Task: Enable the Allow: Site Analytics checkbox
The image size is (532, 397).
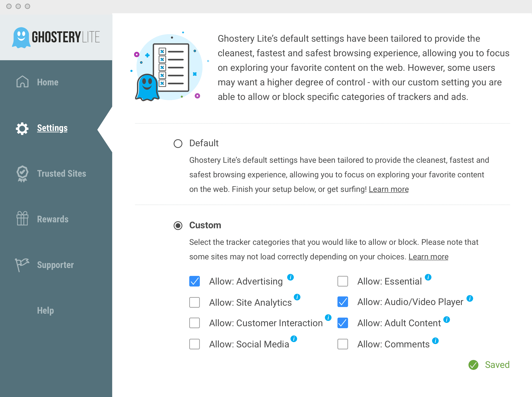Action: pos(194,302)
